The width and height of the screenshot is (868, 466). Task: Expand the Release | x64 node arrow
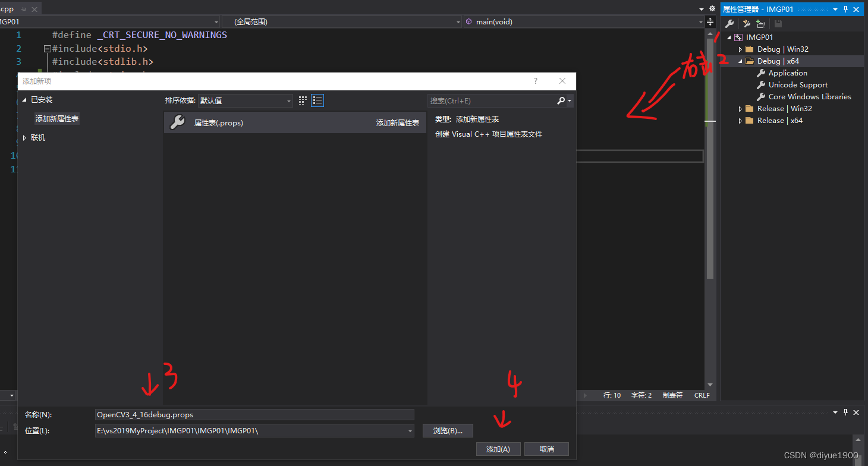(x=740, y=121)
